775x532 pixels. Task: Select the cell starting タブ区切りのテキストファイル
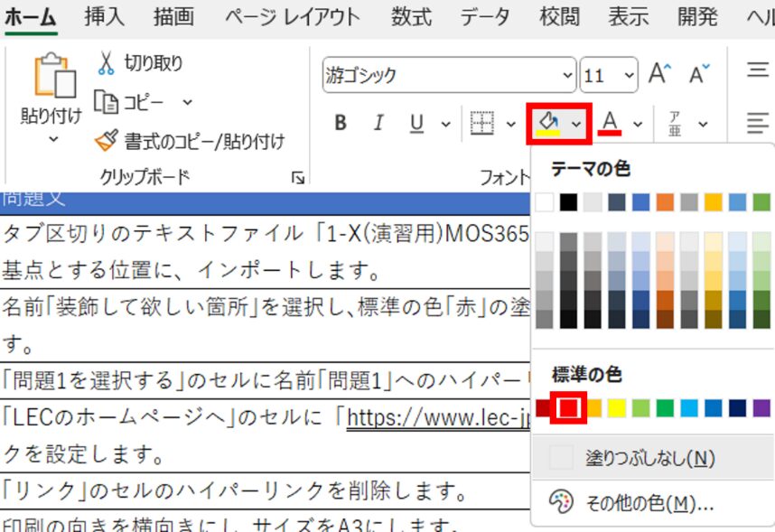[265, 252]
